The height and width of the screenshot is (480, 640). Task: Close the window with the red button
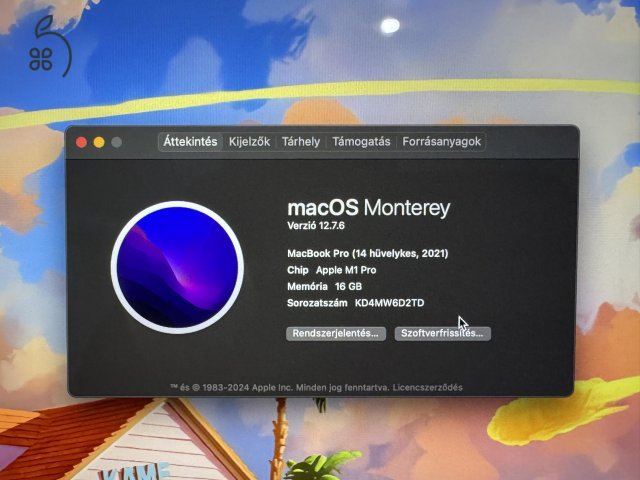click(81, 142)
